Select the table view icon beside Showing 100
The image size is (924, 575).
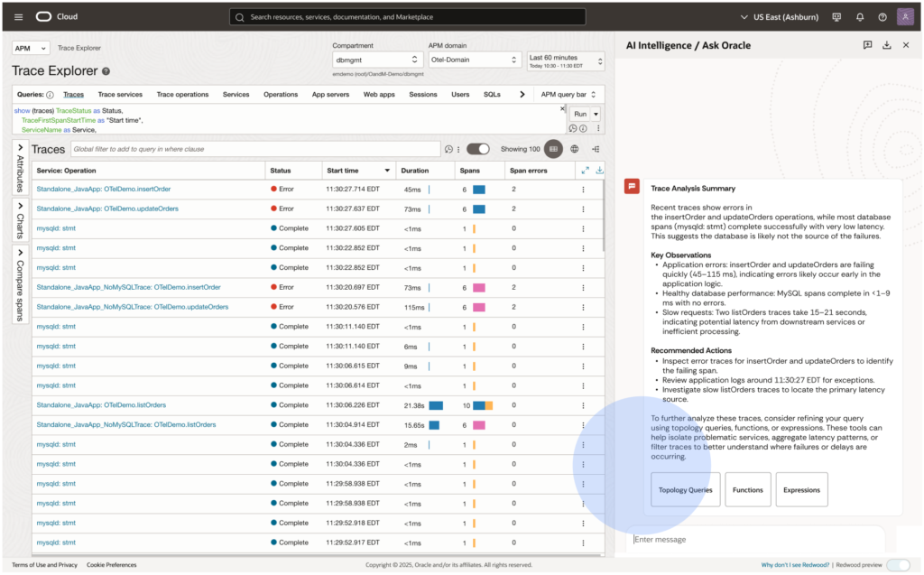point(553,149)
